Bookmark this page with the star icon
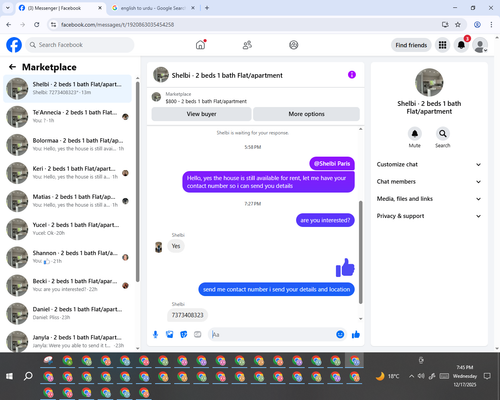500x400 pixels. click(458, 25)
